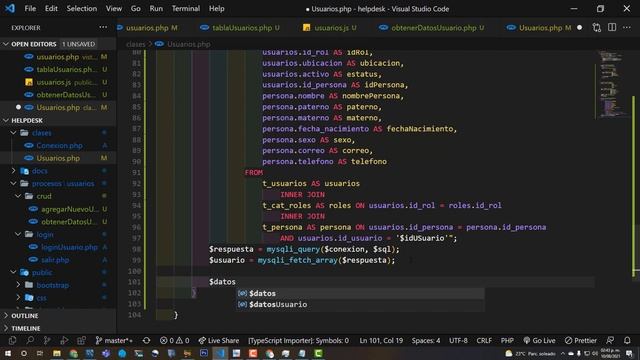This screenshot has height=360, width=640.
Task: Switch to the obtenerDatosUsuario.php tab
Action: [432, 28]
